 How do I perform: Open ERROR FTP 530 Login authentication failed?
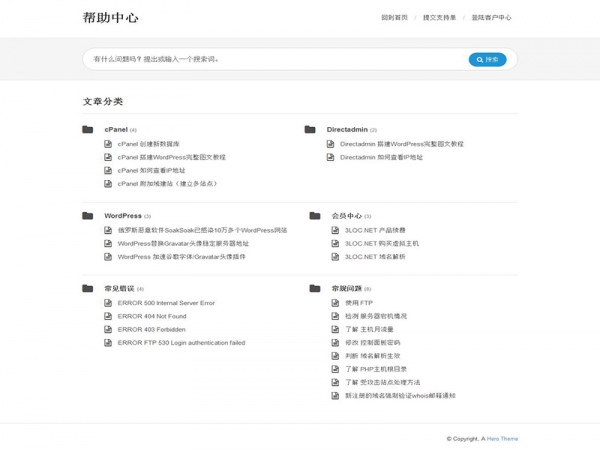tap(181, 342)
